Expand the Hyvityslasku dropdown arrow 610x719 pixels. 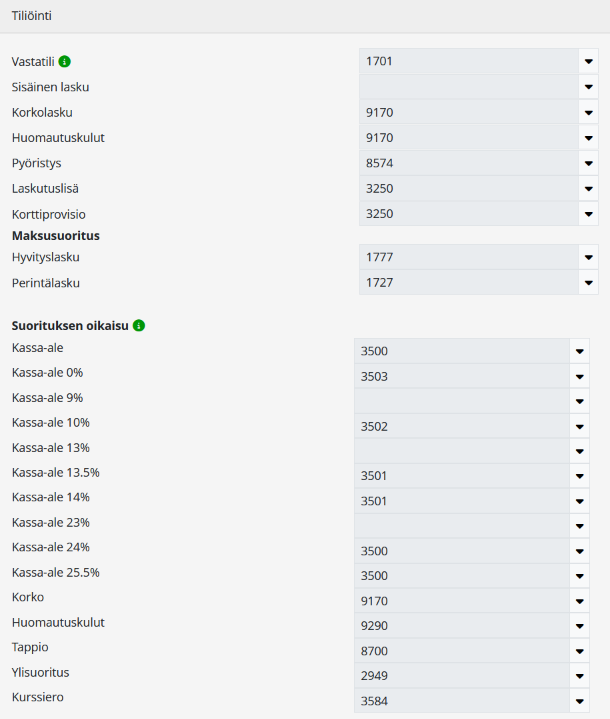click(588, 258)
